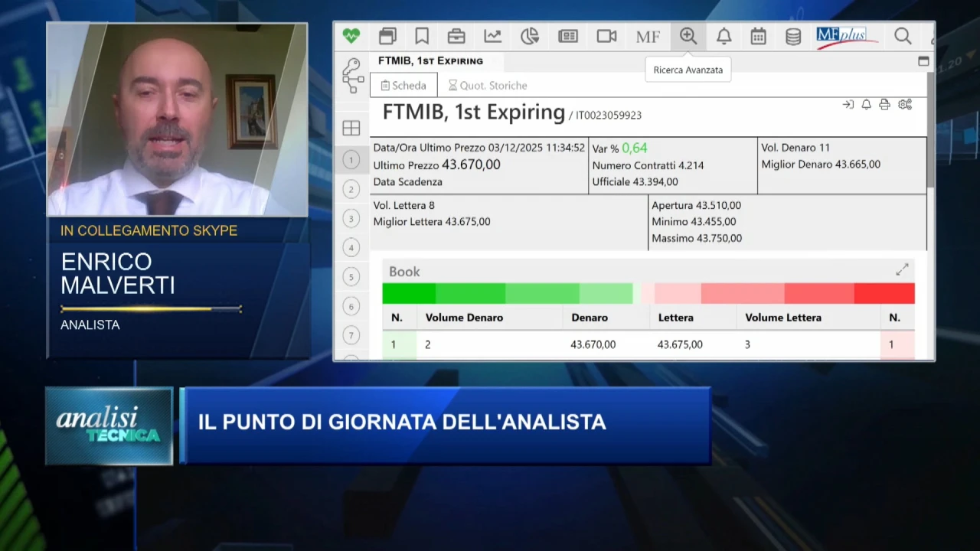The image size is (980, 551).
Task: Select workspace number 7 in sidebar
Action: 351,334
